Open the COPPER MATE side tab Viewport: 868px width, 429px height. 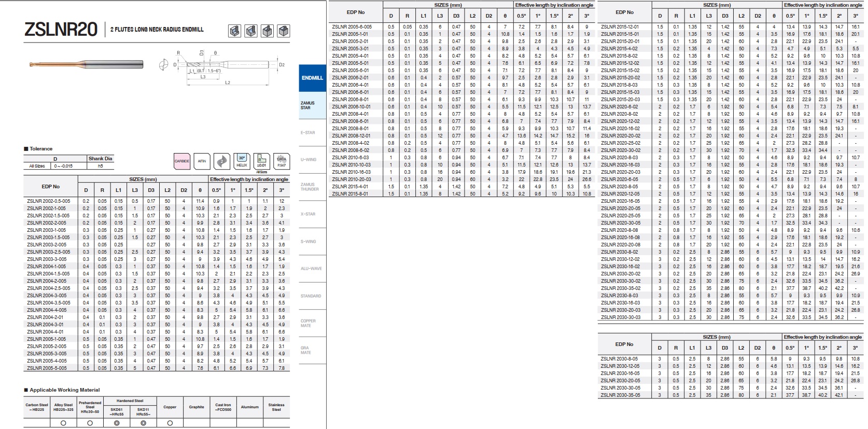[312, 323]
